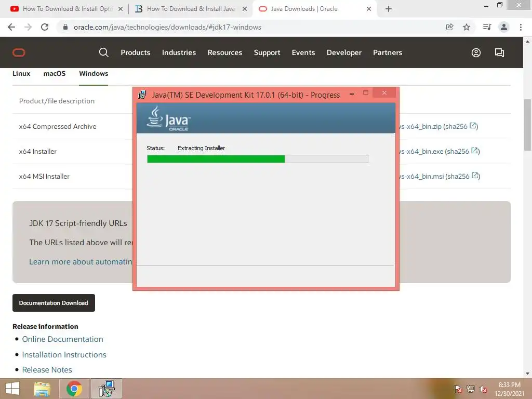Image resolution: width=532 pixels, height=399 pixels.
Task: Open the Oracle account profile icon
Action: click(x=476, y=52)
